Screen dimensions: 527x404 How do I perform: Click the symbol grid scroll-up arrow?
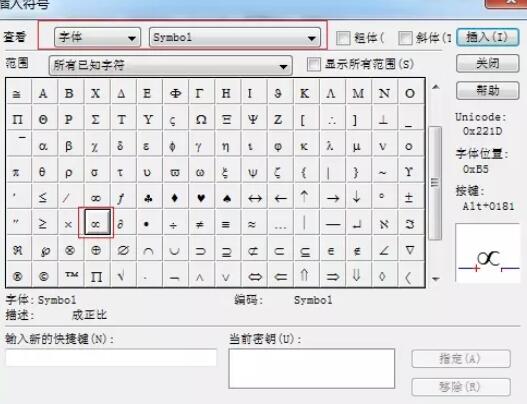(436, 87)
